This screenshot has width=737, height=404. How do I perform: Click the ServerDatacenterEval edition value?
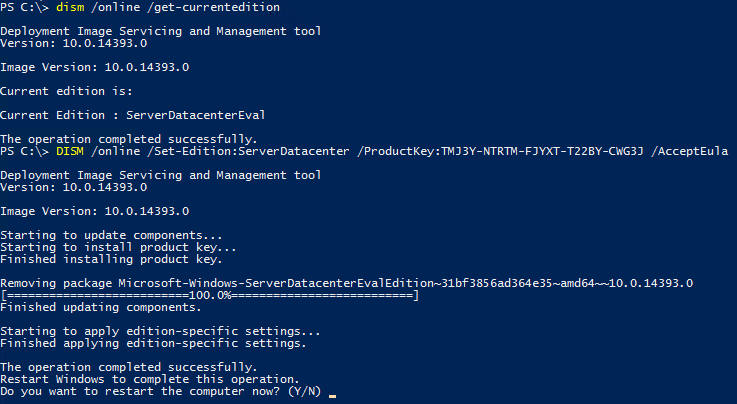(x=196, y=115)
